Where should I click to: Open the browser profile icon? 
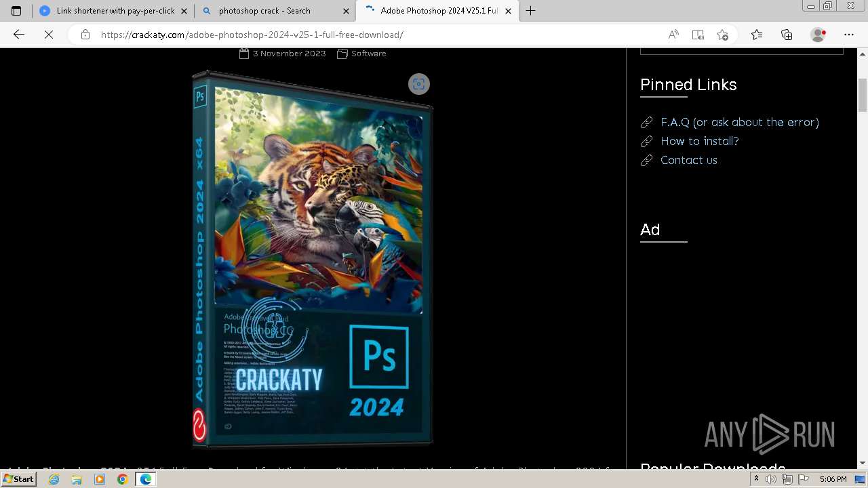click(818, 35)
